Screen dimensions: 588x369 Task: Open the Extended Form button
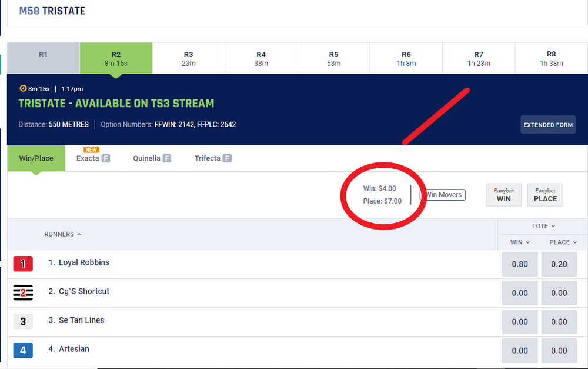coord(547,125)
